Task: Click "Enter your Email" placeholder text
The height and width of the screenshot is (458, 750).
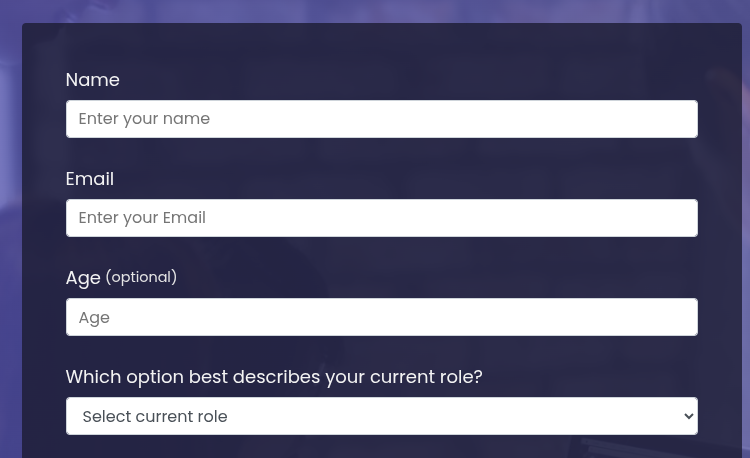Action: coord(142,218)
